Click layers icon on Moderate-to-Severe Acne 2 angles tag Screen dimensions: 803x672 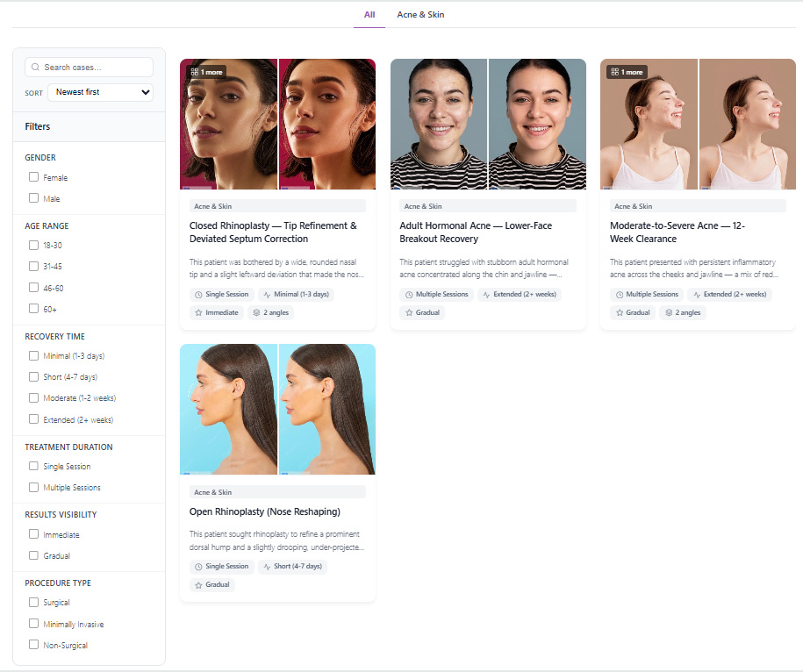click(669, 312)
